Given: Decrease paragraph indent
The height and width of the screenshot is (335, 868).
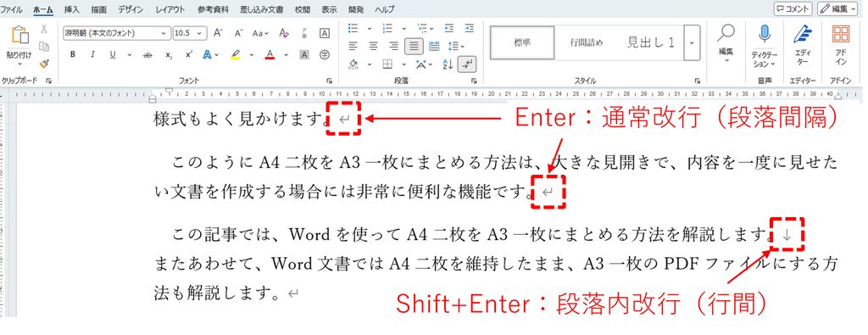Looking at the screenshot, I should coord(449,28).
